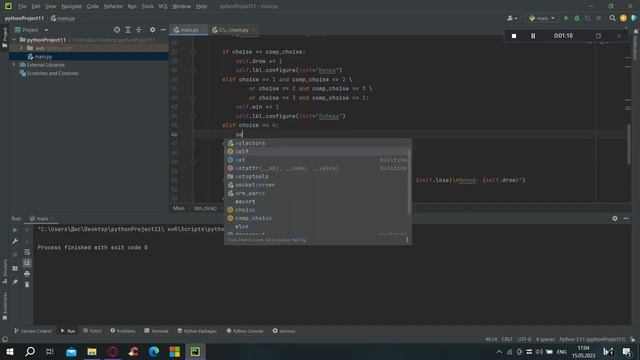640x360 pixels.
Task: Select 'socketserver' completion suggestion
Action: pyautogui.click(x=318, y=185)
